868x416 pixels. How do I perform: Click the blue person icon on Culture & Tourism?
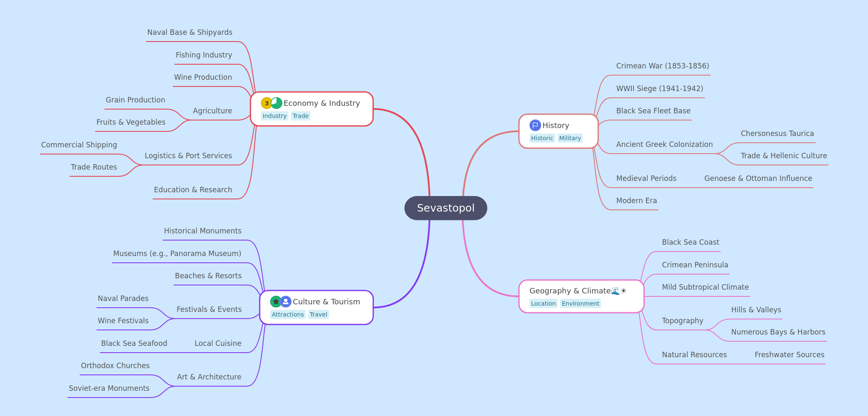[286, 302]
